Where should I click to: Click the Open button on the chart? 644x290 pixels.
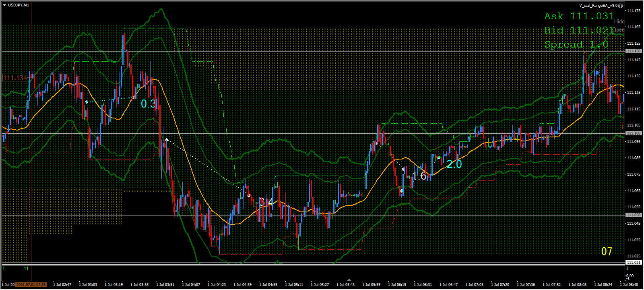click(x=619, y=30)
